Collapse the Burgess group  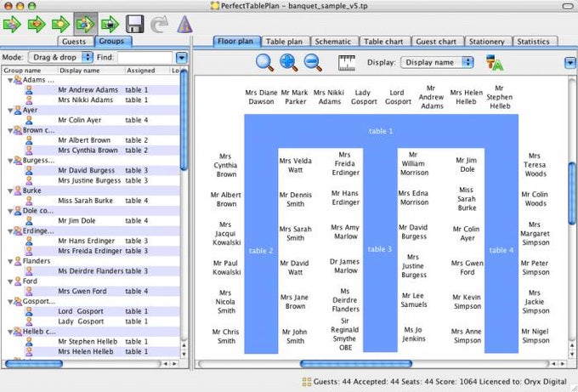click(10, 161)
